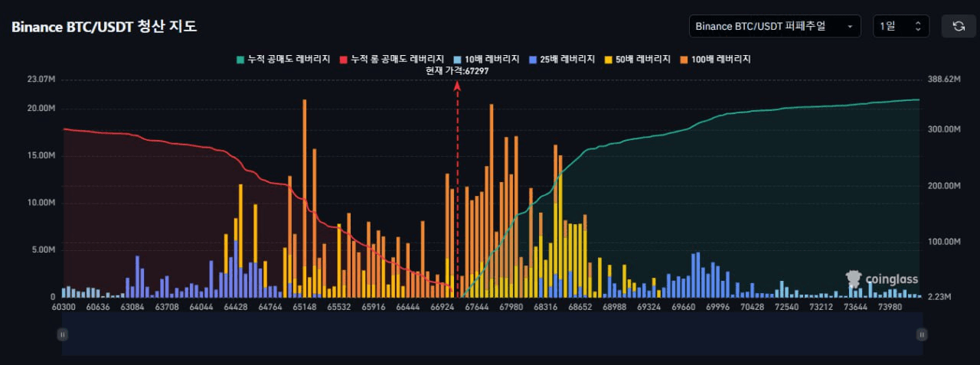Screen dimensions: 980x365
Task: Click the 65532 price axis label
Action: click(339, 307)
